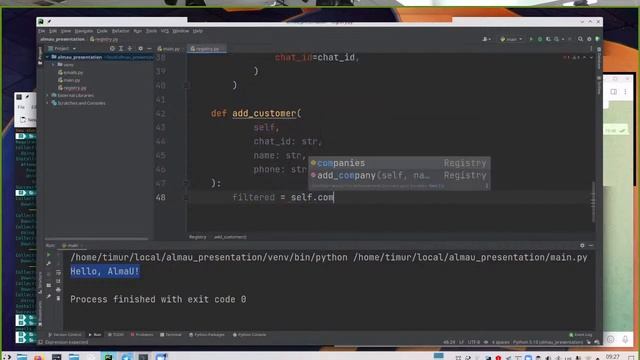Open the Edit menu
The image size is (640, 360).
[53, 31]
